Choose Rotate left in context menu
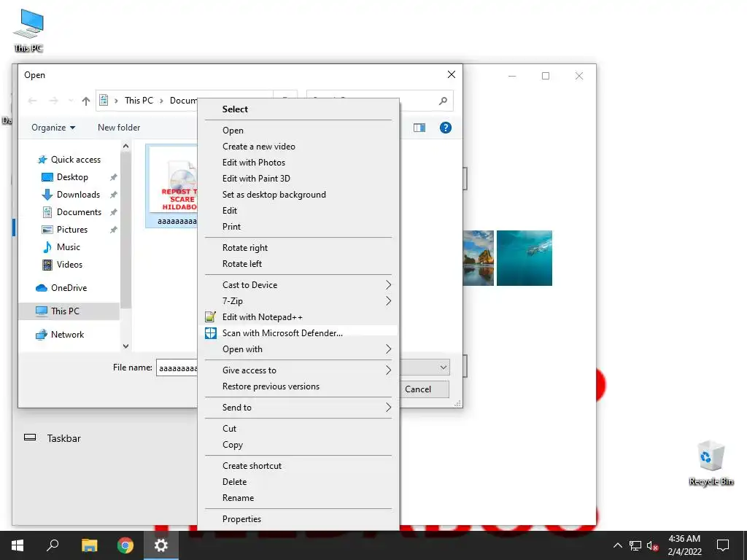747x560 pixels. coord(300,264)
